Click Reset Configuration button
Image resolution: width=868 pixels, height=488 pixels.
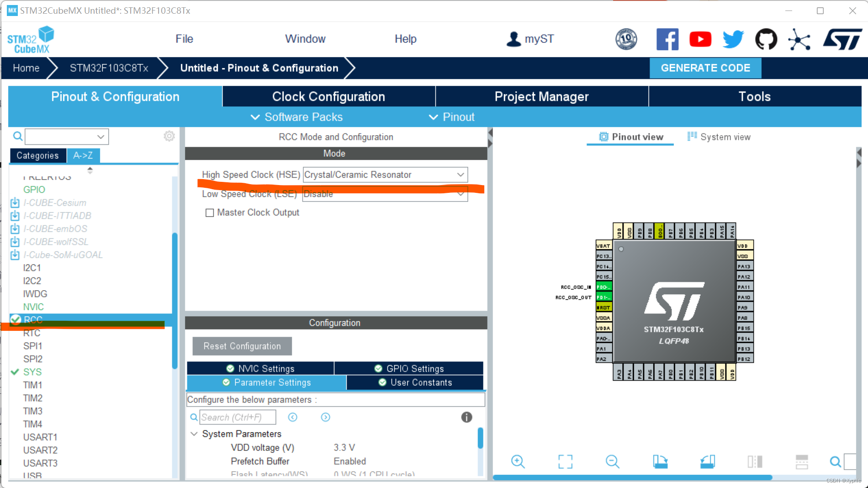pos(242,346)
